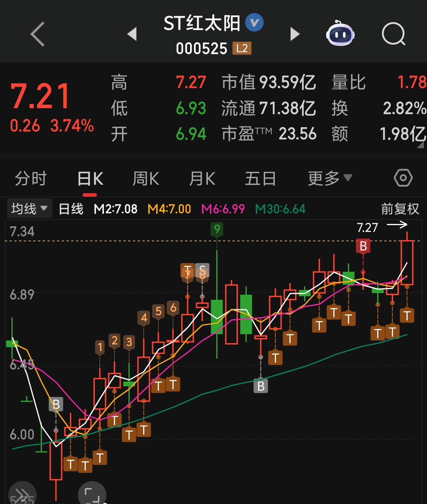Tap the gray B marker near 6.00 level

(56, 404)
